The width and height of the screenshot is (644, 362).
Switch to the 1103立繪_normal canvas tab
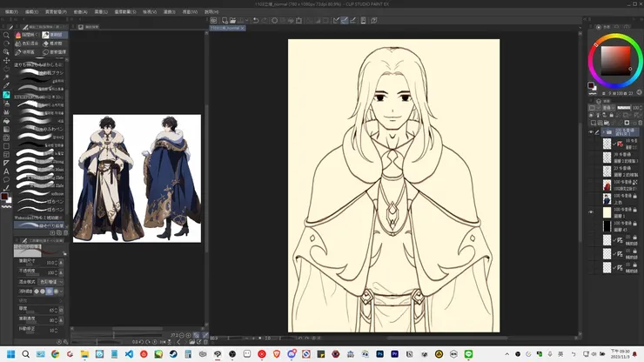click(226, 29)
